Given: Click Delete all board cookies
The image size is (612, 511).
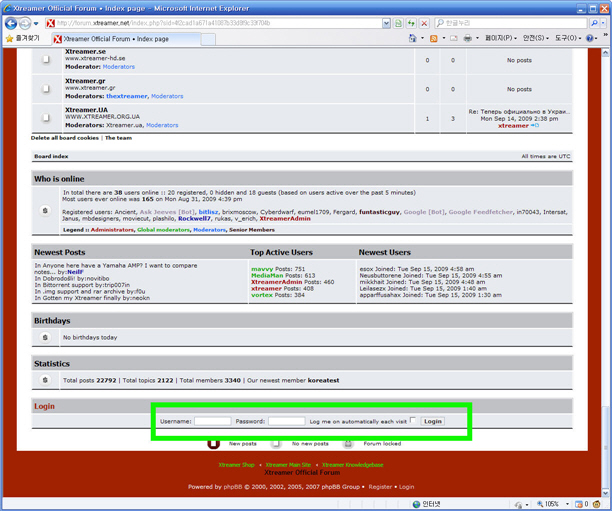Looking at the screenshot, I should coord(65,138).
